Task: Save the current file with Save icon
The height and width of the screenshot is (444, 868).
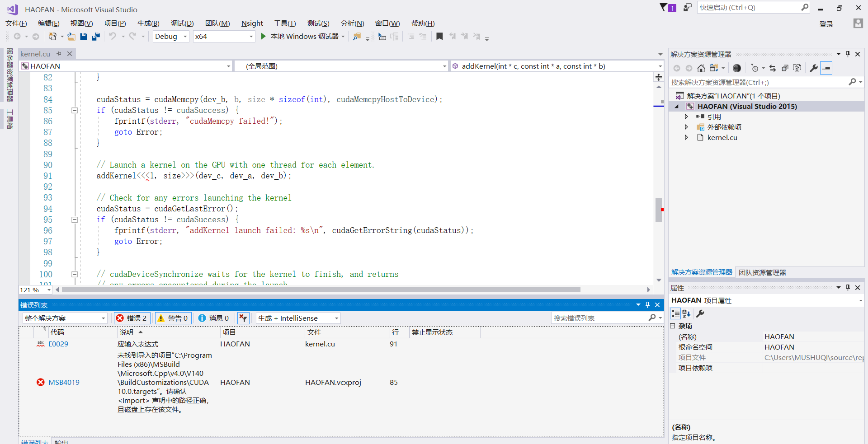Action: pyautogui.click(x=84, y=37)
